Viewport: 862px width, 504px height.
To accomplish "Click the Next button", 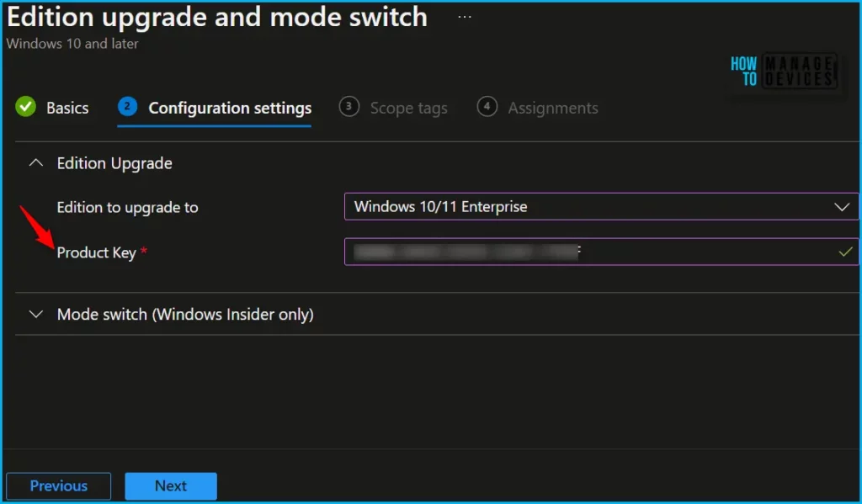I will coord(171,485).
